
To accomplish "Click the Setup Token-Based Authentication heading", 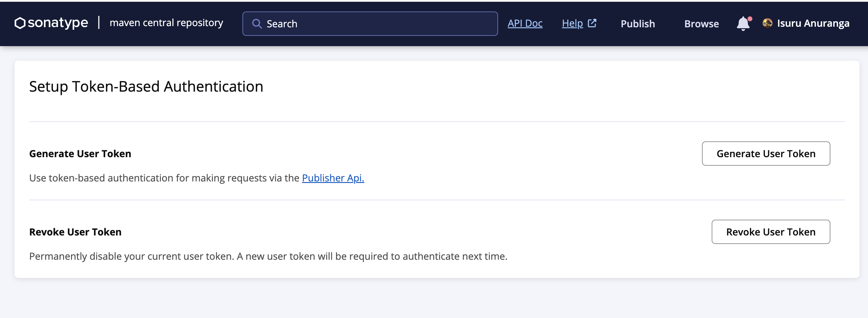I will coord(146,86).
